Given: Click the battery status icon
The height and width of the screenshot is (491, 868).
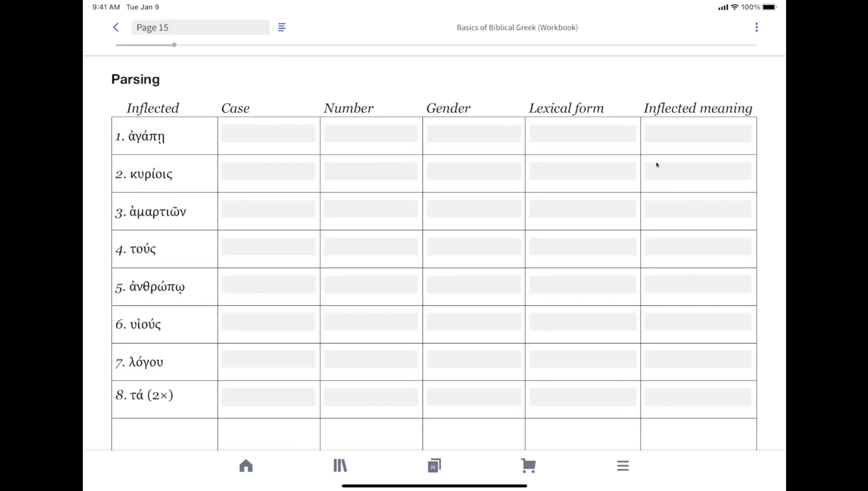Looking at the screenshot, I should tap(769, 7).
